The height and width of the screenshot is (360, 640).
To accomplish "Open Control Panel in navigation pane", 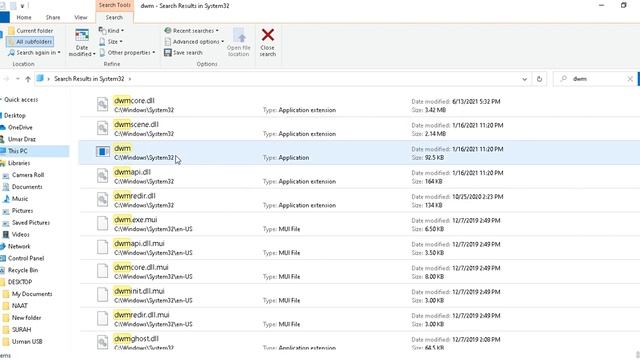I will click(26, 258).
